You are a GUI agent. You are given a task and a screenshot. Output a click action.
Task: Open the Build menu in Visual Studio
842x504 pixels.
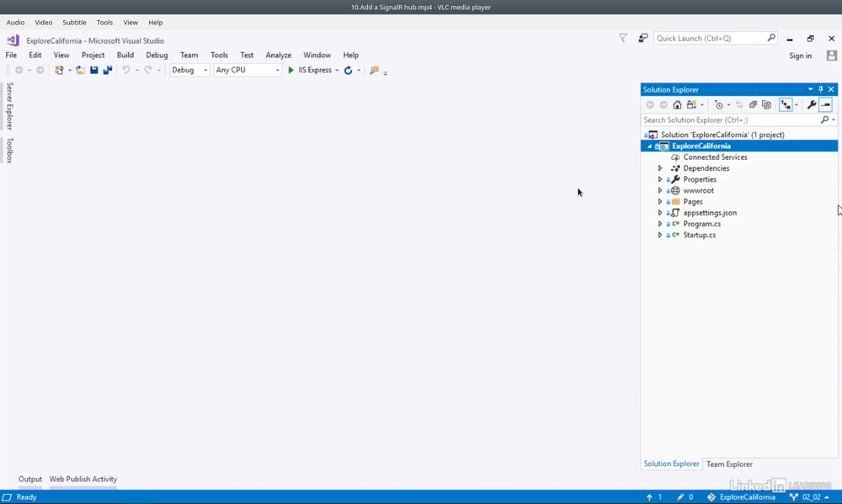125,55
